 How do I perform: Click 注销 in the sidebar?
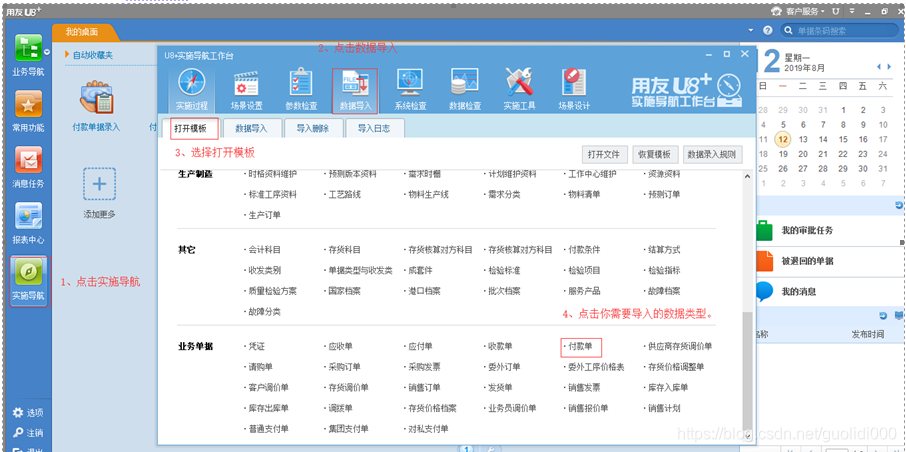point(28,432)
